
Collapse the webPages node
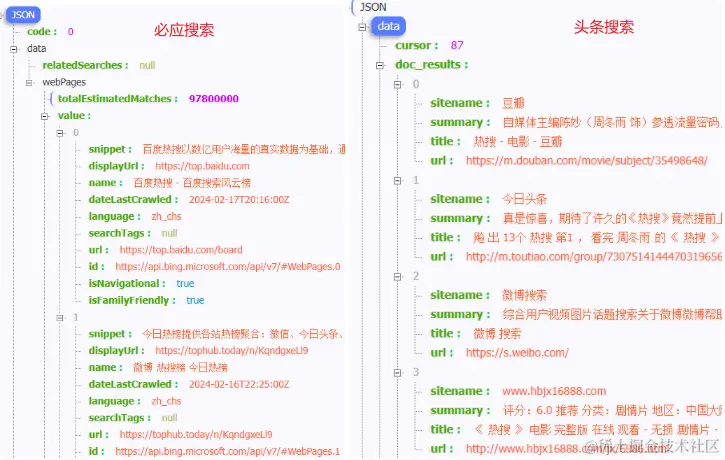(x=29, y=83)
